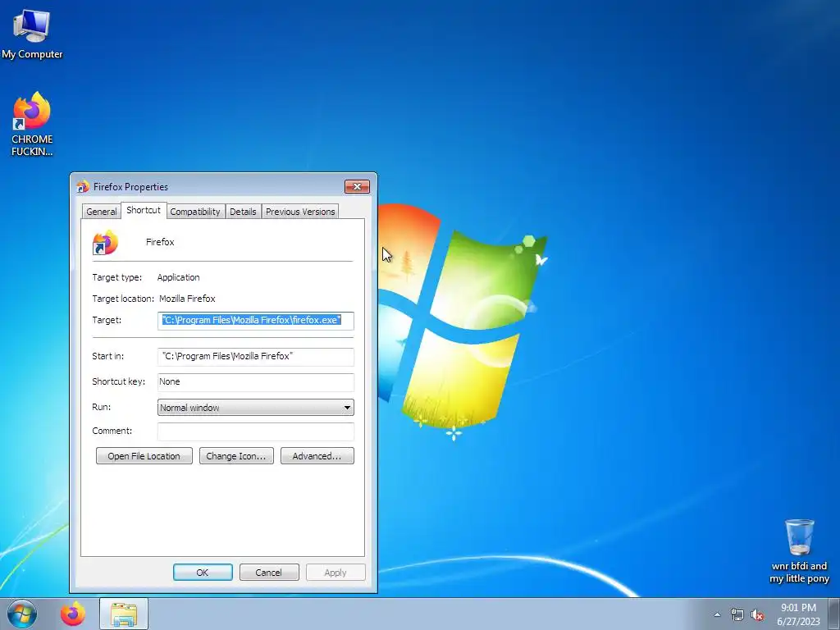Click the Show desktop strip in taskbar

pyautogui.click(x=834, y=614)
